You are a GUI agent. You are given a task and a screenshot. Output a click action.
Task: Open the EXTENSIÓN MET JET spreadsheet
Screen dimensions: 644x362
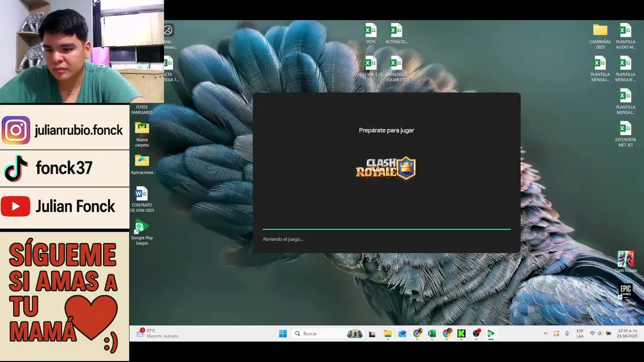point(625,134)
